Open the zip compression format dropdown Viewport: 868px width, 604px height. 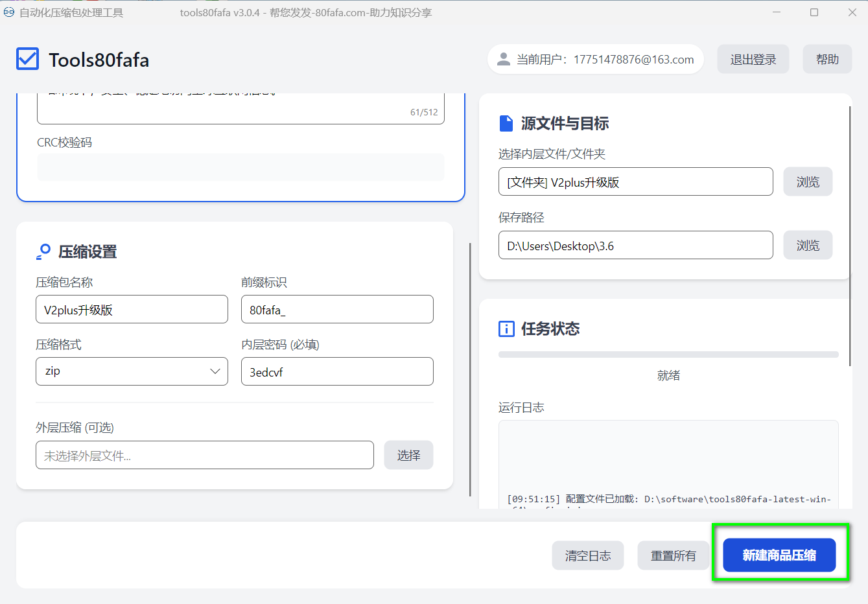tap(131, 371)
